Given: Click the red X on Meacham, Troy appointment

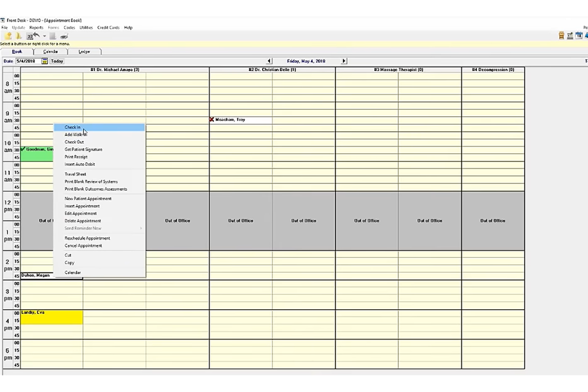Looking at the screenshot, I should pos(212,120).
